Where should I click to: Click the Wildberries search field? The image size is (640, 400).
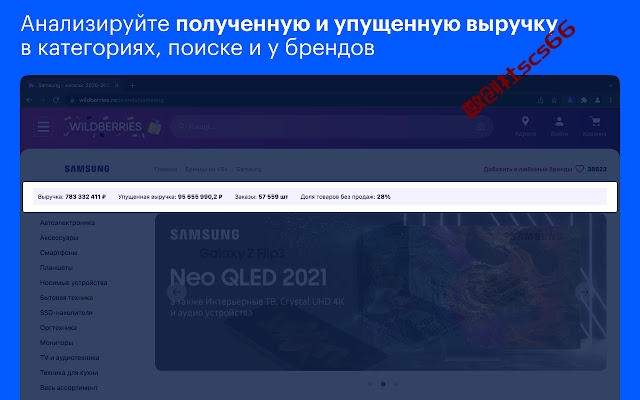click(x=331, y=127)
